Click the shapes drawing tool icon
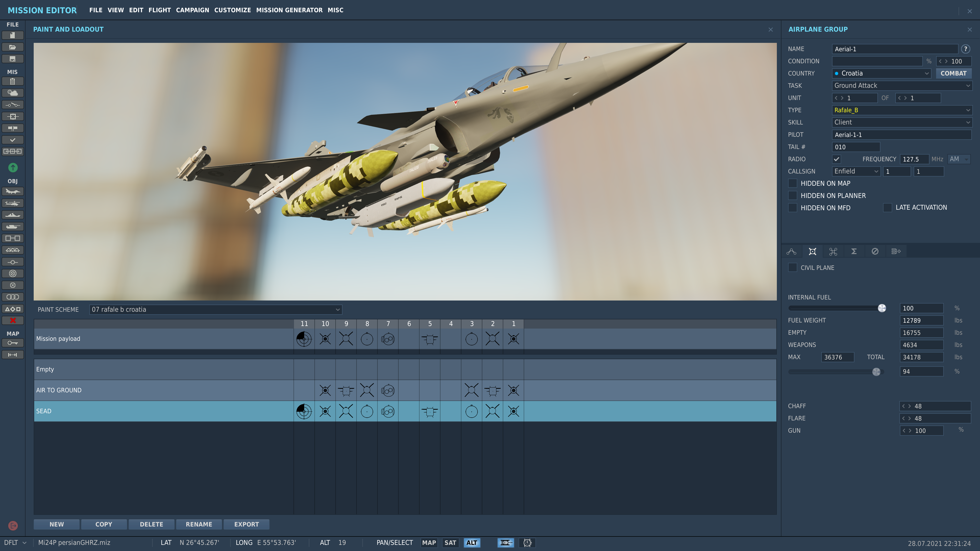The image size is (980, 551). tap(13, 309)
